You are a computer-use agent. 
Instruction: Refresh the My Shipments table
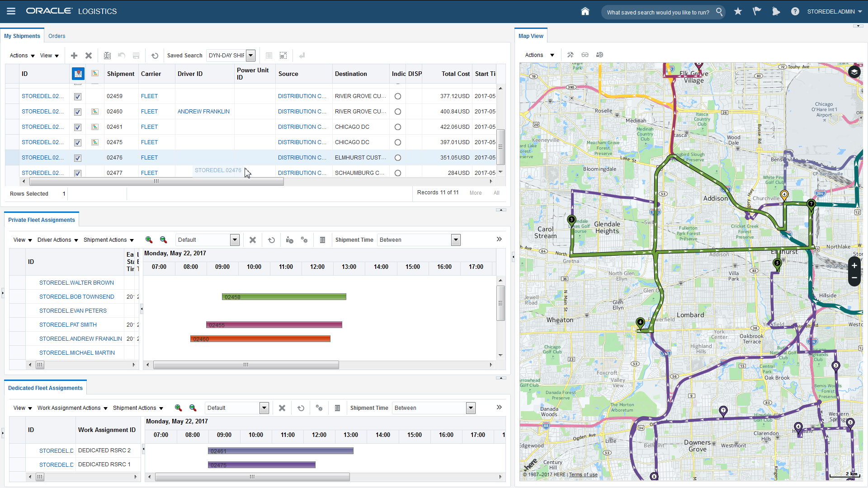[x=155, y=56]
